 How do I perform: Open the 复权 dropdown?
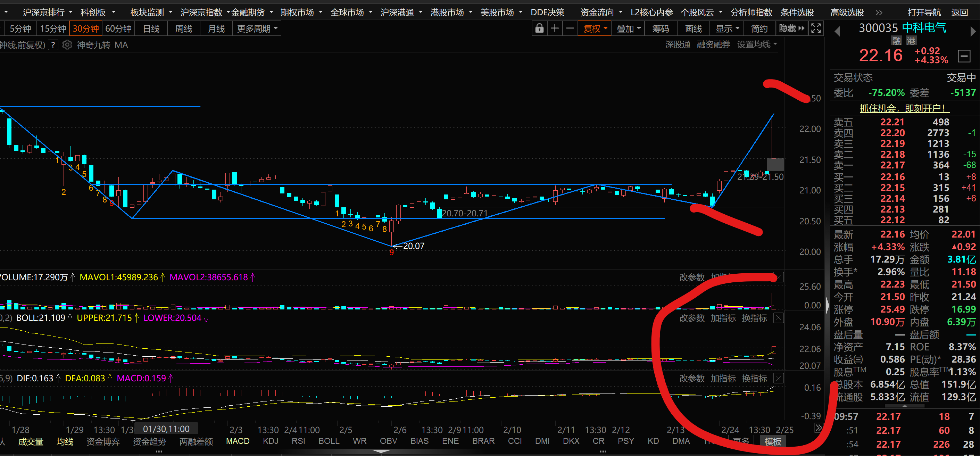click(595, 28)
